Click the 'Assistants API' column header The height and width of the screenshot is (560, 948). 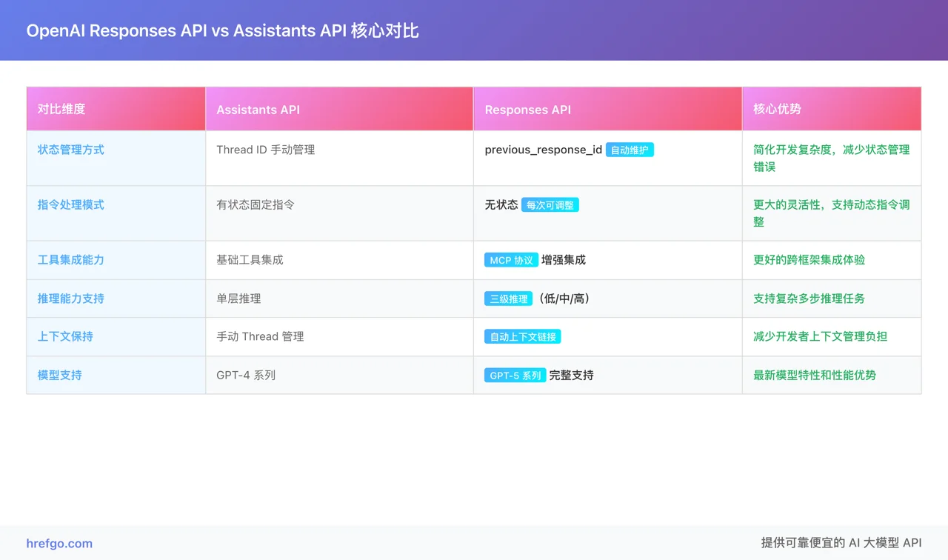(x=339, y=109)
